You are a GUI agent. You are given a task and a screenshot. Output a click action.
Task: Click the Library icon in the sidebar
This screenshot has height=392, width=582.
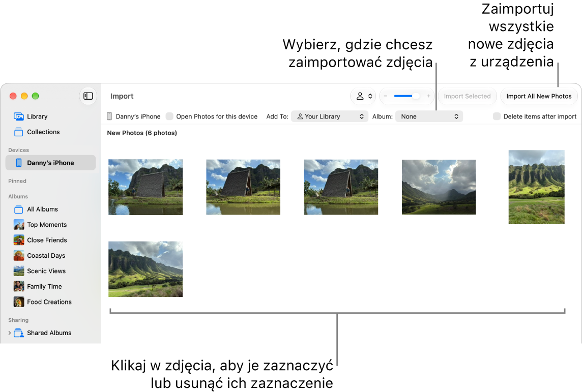pos(18,116)
